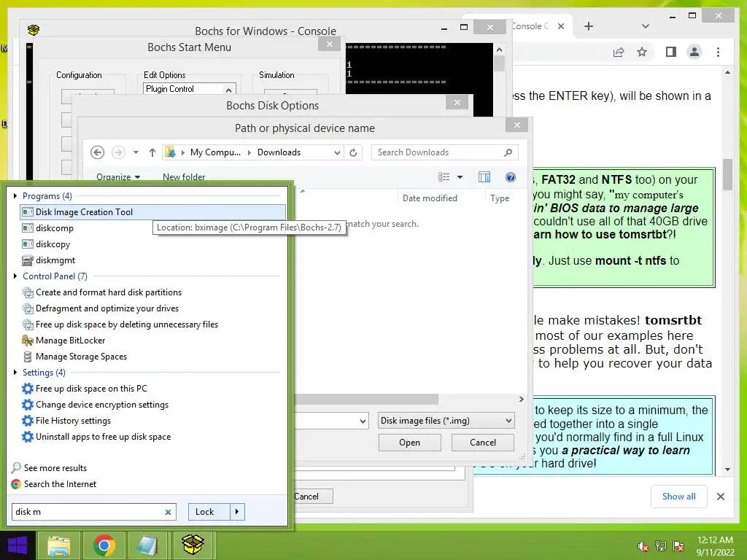Open the file name combo box dropdown
The height and width of the screenshot is (560, 747).
click(x=363, y=421)
